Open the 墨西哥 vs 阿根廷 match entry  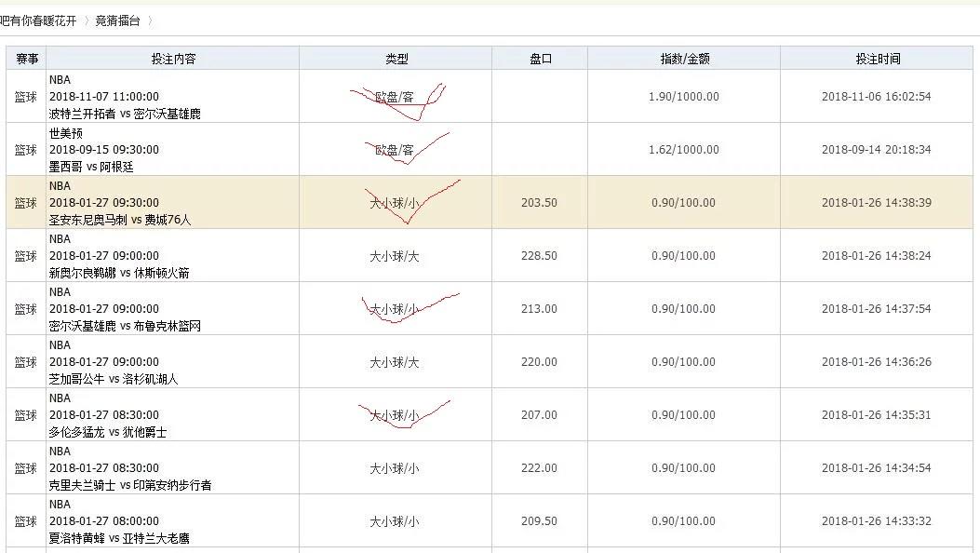pos(91,167)
